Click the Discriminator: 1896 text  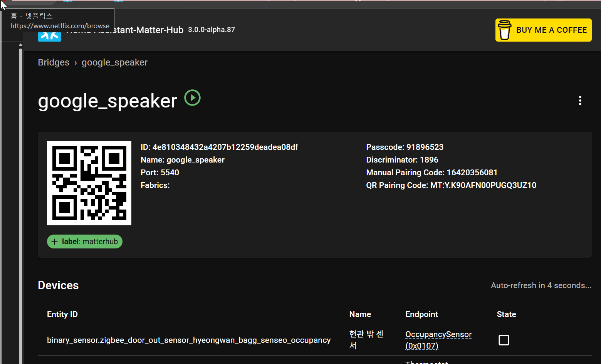coord(402,160)
